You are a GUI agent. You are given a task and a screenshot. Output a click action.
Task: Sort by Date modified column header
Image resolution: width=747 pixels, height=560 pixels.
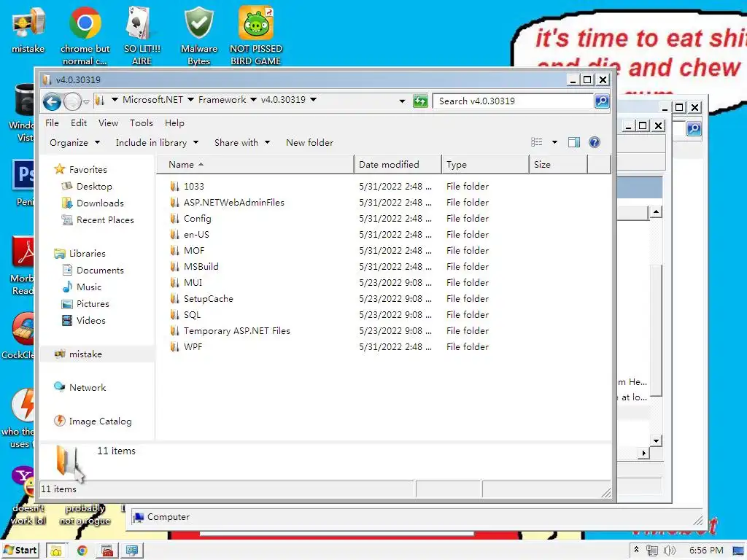coord(398,164)
